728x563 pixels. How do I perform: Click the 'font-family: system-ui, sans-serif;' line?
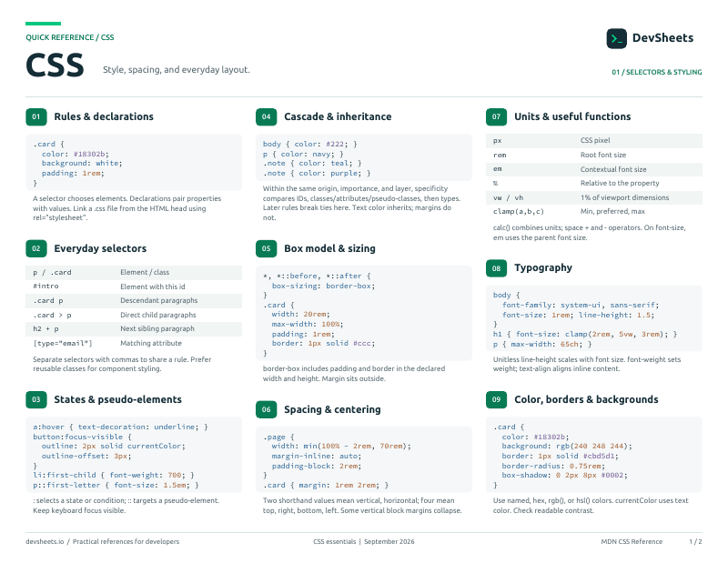581,306
